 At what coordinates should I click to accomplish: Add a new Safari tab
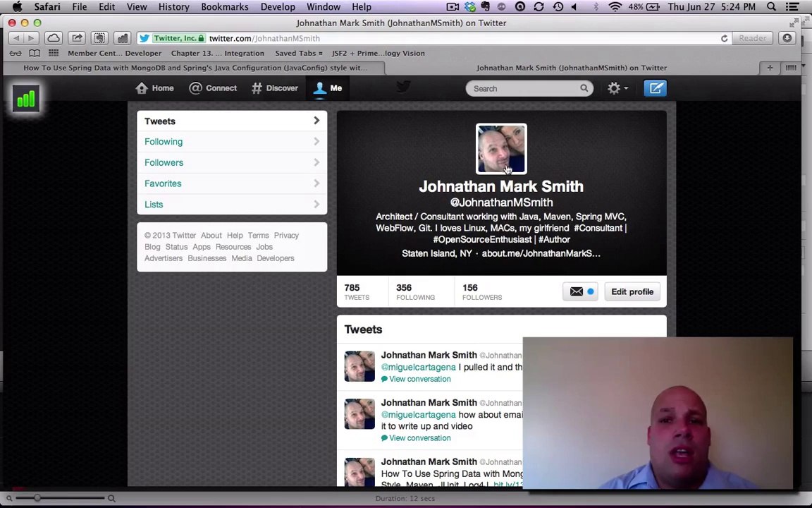tap(770, 68)
